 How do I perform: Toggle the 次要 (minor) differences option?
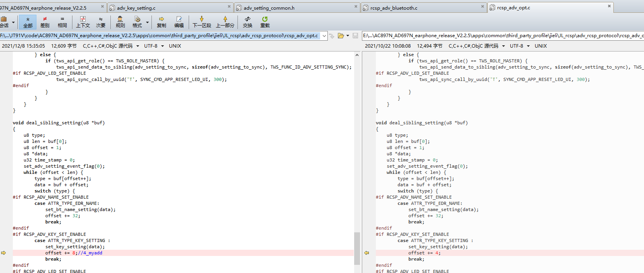point(101,22)
